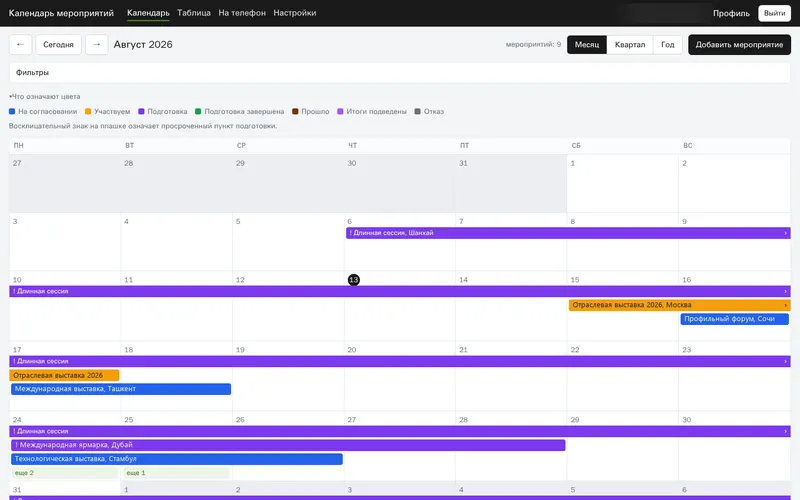Go to previous month with left arrow
Viewport: 800px width, 500px height.
click(20, 44)
